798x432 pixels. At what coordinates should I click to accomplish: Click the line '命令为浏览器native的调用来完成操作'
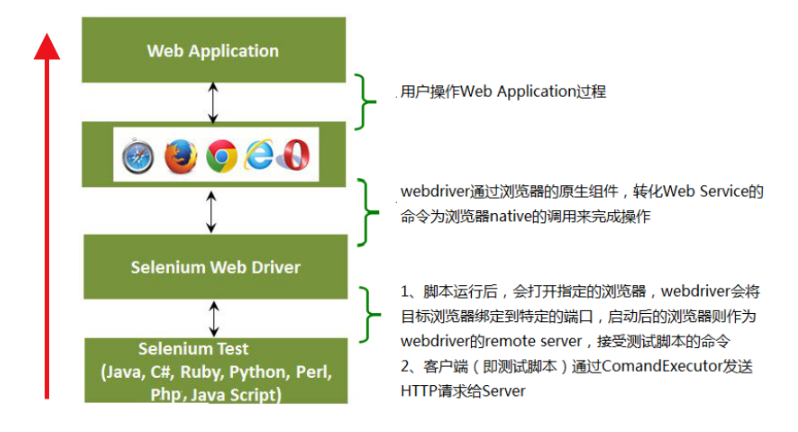tap(525, 217)
